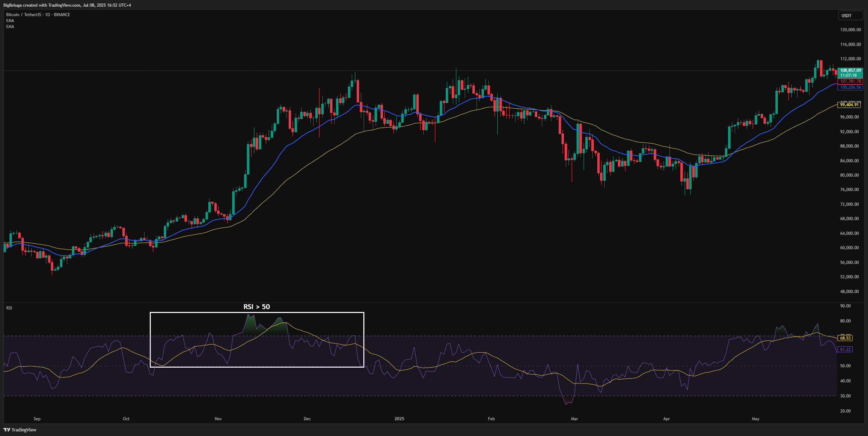Click the Apr label on time axis

point(667,419)
